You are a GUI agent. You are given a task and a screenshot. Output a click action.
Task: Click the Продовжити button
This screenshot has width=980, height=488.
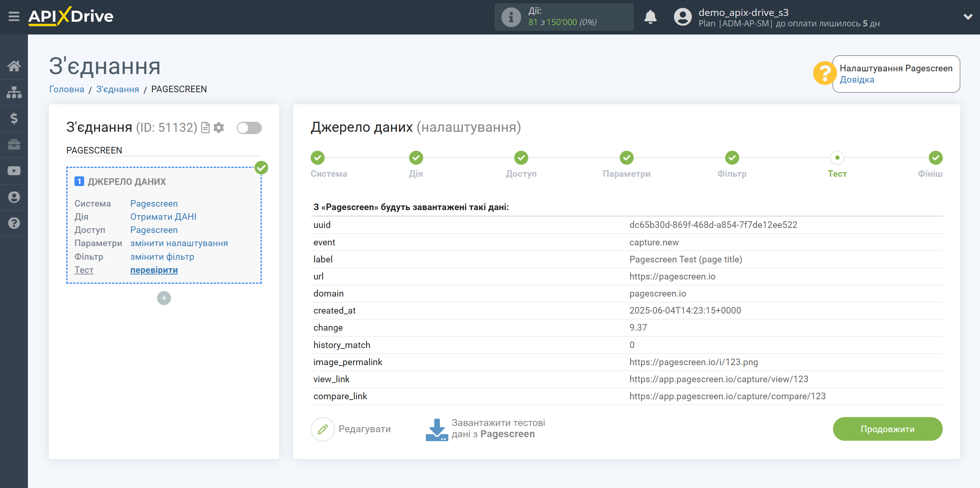tap(887, 429)
